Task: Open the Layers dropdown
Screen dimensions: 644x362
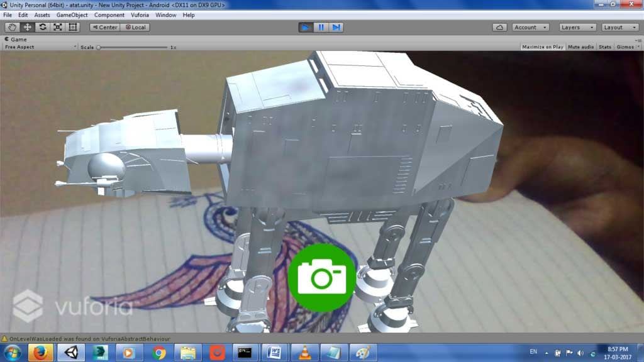Action: tap(576, 27)
